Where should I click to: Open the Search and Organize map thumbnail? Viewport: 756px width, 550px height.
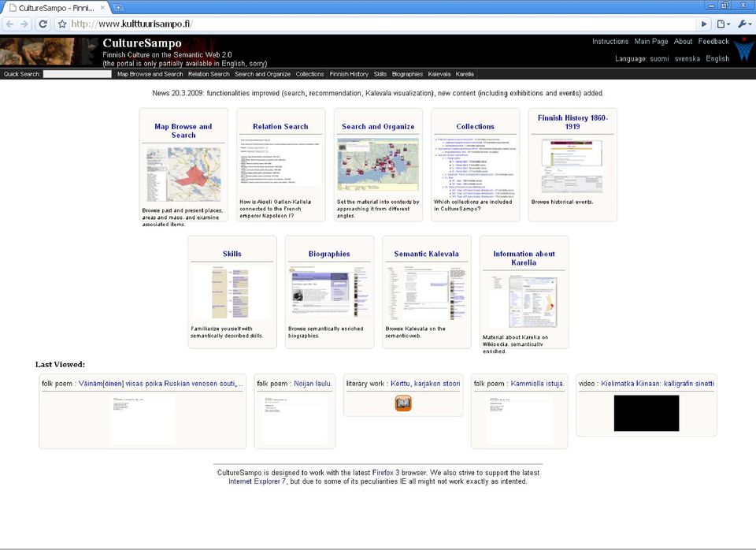378,165
